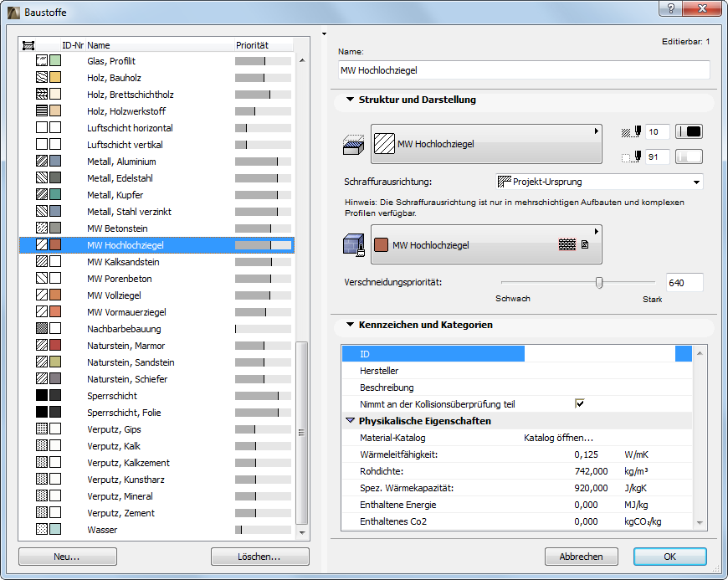Click the small document icon on surface button
The image size is (728, 580).
point(585,244)
